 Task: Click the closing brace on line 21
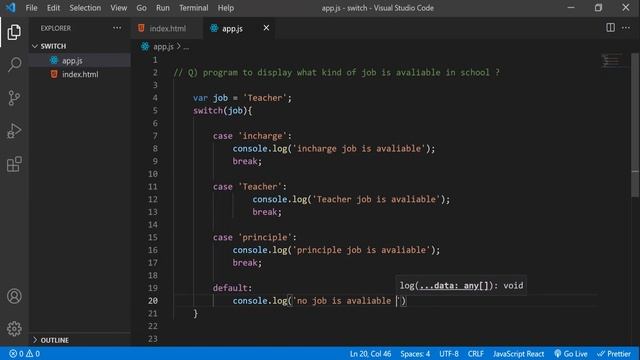[196, 313]
